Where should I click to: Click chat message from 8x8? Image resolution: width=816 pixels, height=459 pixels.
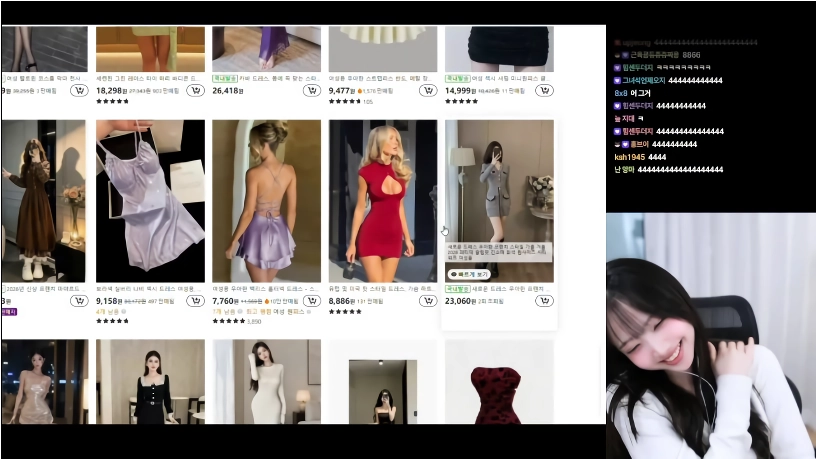click(x=632, y=93)
